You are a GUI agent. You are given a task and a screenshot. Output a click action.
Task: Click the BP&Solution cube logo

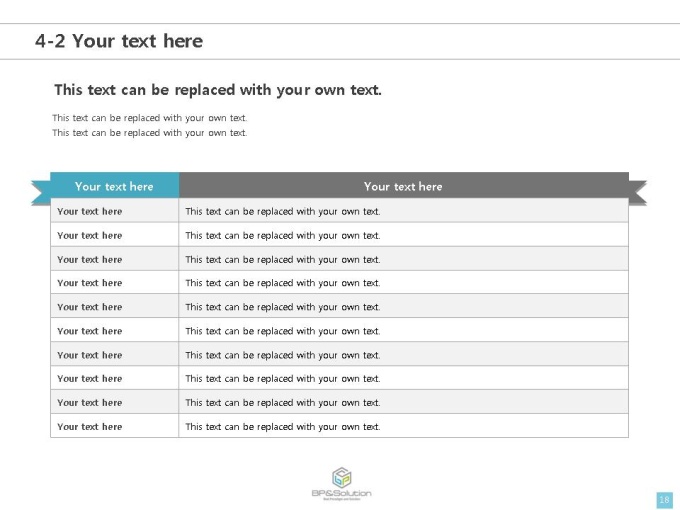pyautogui.click(x=341, y=477)
